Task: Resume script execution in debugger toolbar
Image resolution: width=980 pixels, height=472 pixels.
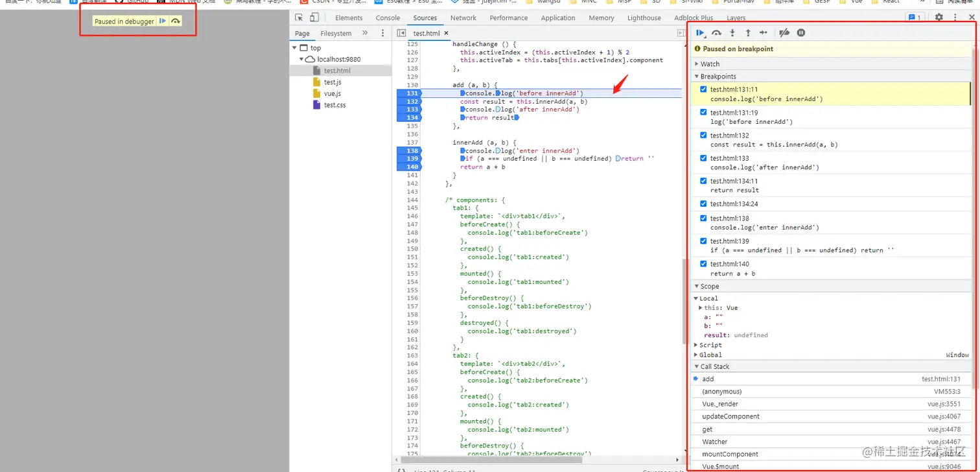Action: tap(700, 33)
